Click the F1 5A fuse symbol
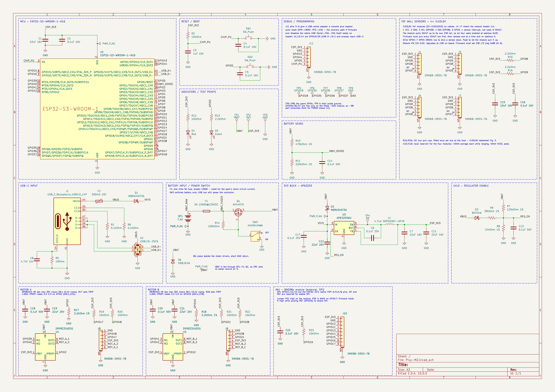555x392 pixels. [206, 211]
